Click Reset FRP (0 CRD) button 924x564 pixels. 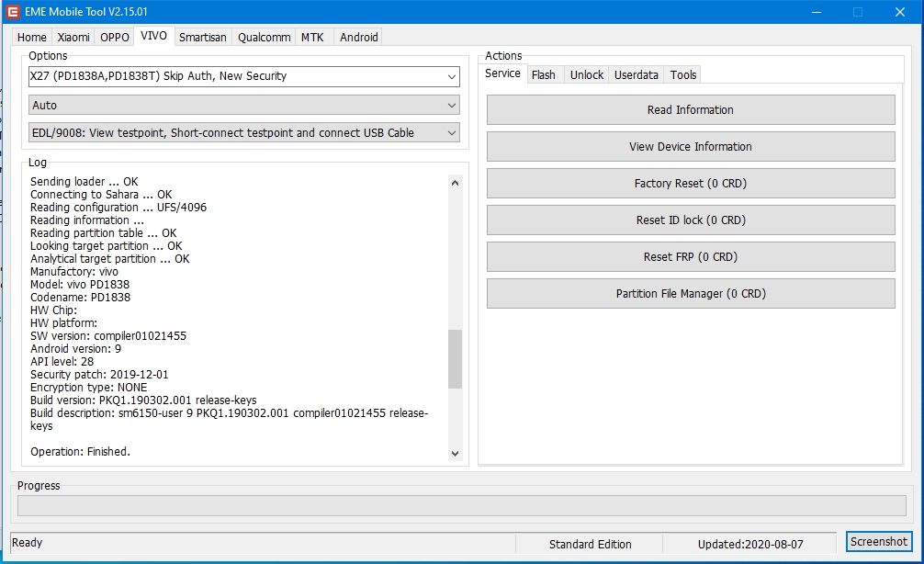coord(691,257)
